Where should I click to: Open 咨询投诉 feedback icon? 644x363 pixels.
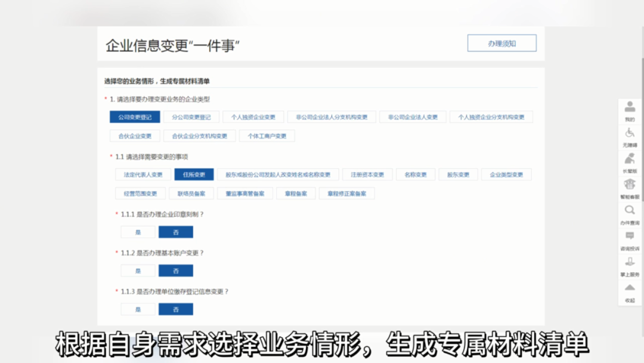630,241
